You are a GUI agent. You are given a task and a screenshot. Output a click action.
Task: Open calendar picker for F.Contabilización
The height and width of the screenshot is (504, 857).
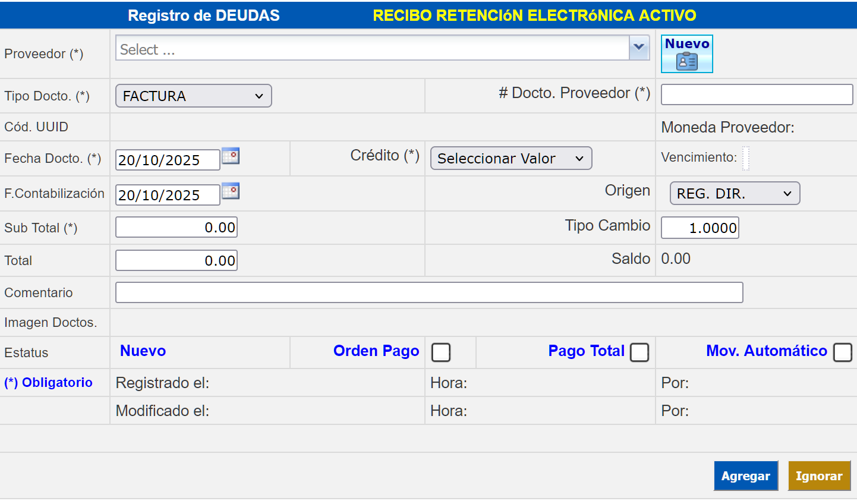tap(231, 191)
